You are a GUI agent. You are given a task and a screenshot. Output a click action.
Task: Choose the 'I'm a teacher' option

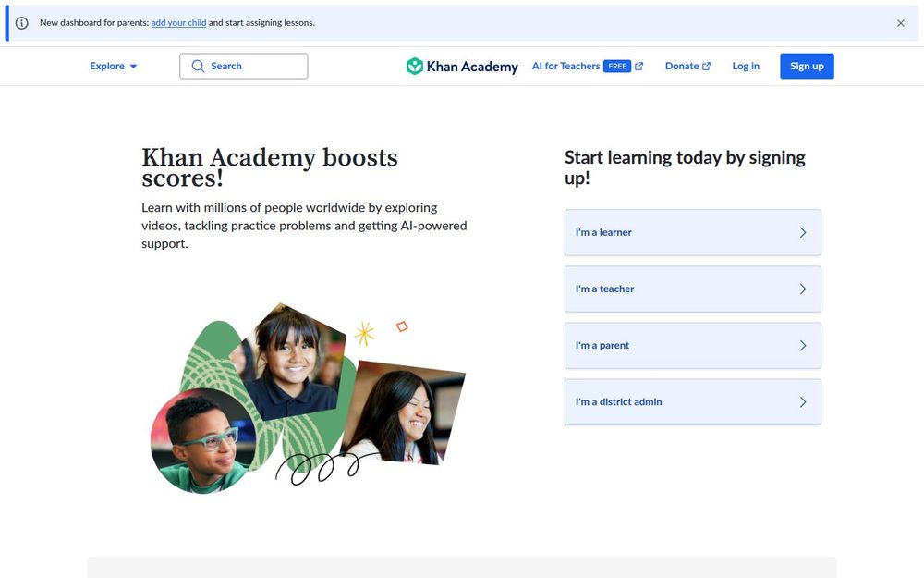point(692,289)
